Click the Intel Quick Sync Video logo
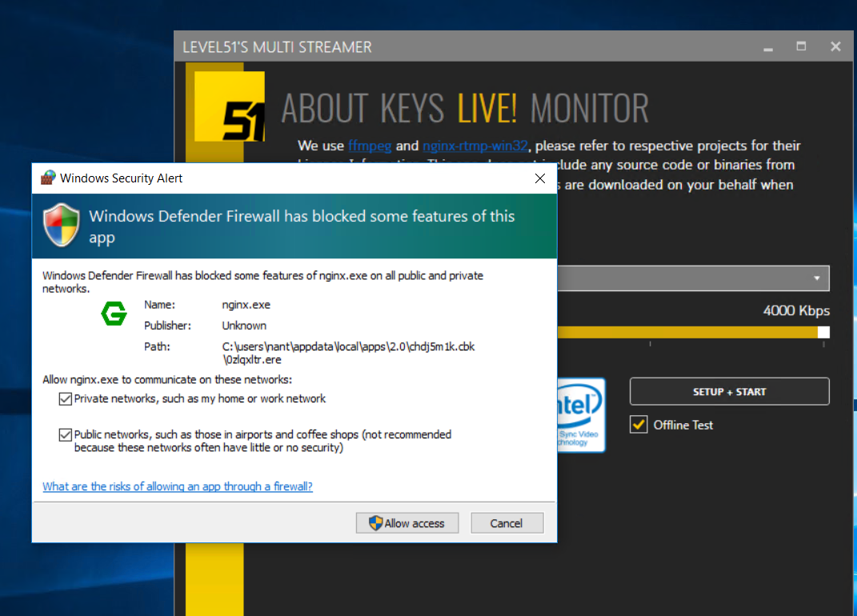Viewport: 857px width, 616px height. [581, 414]
